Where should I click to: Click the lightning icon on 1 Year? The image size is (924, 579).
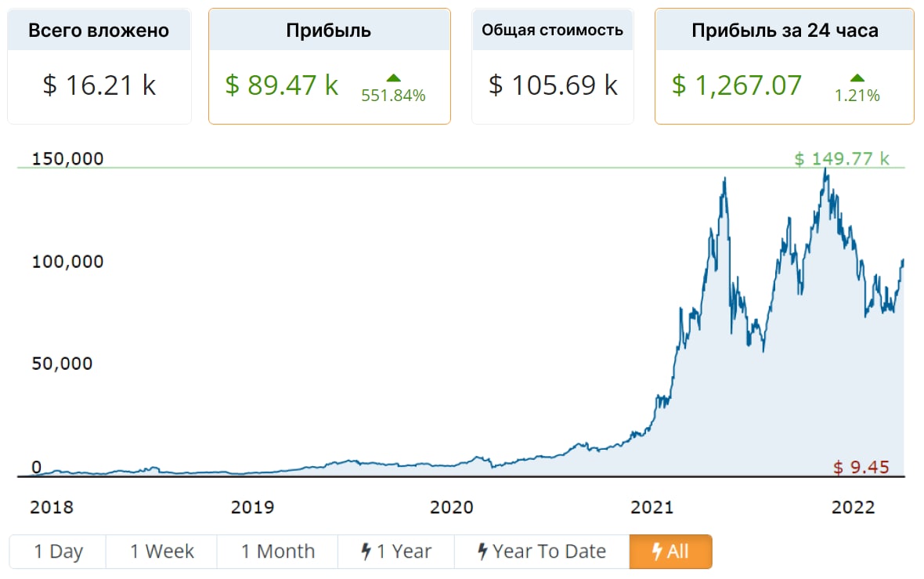tap(366, 552)
